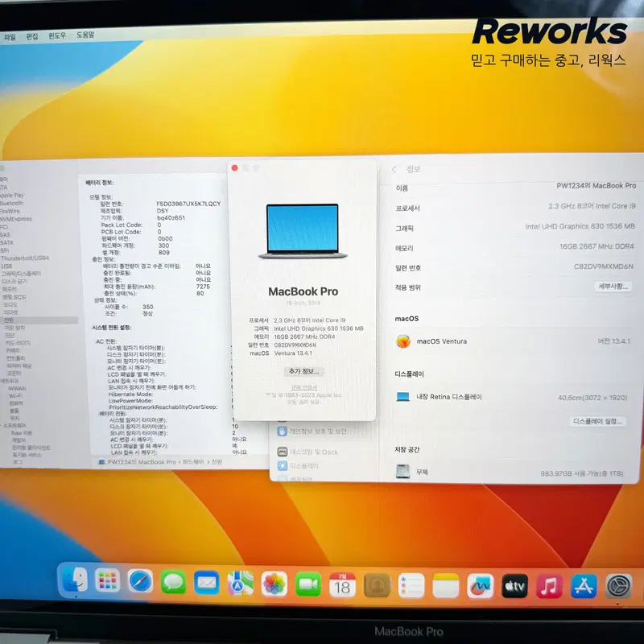The image size is (644, 644).
Task: Click the 디스플레이 설정... button
Action: [597, 421]
